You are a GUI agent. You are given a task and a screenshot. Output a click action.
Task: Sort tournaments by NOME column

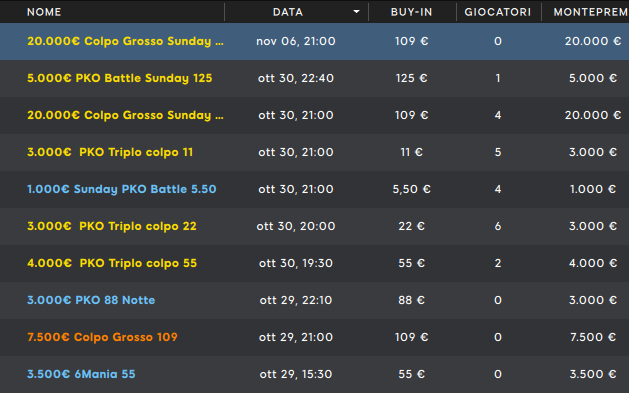44,12
